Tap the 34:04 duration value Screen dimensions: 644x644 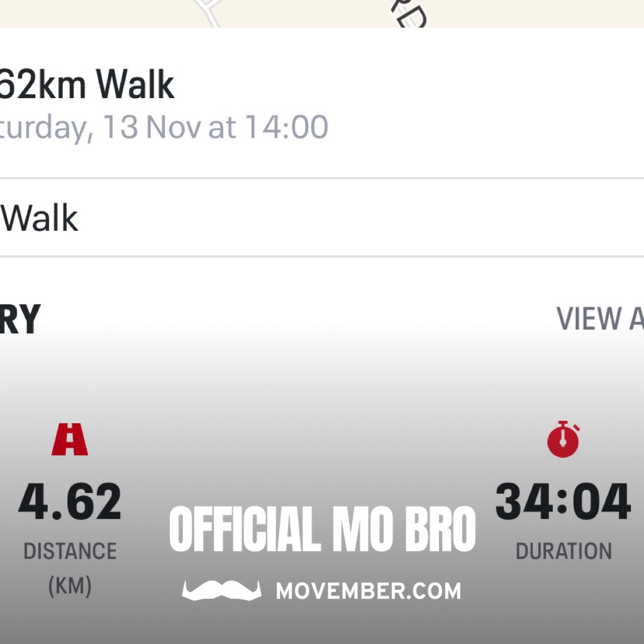point(563,502)
